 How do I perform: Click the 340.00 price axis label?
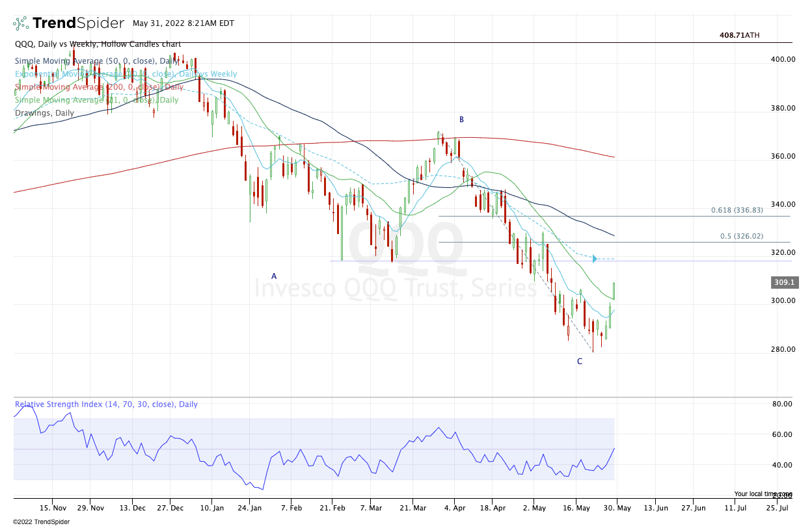click(783, 204)
